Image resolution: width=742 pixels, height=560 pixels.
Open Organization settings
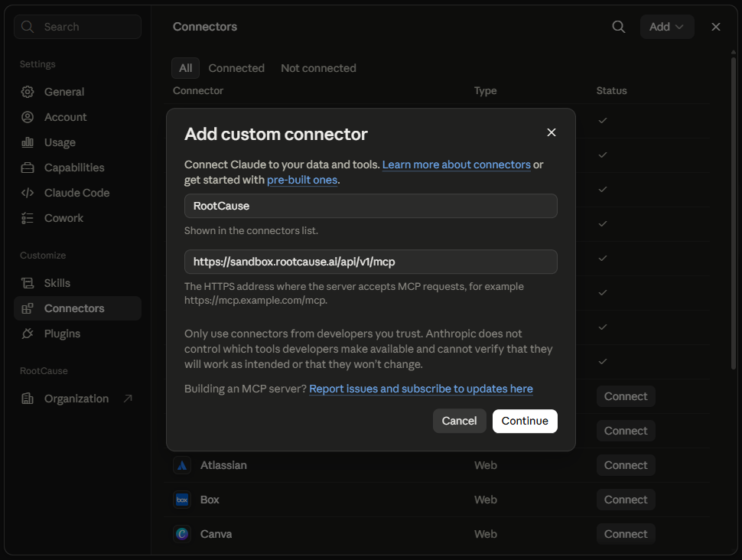click(77, 399)
